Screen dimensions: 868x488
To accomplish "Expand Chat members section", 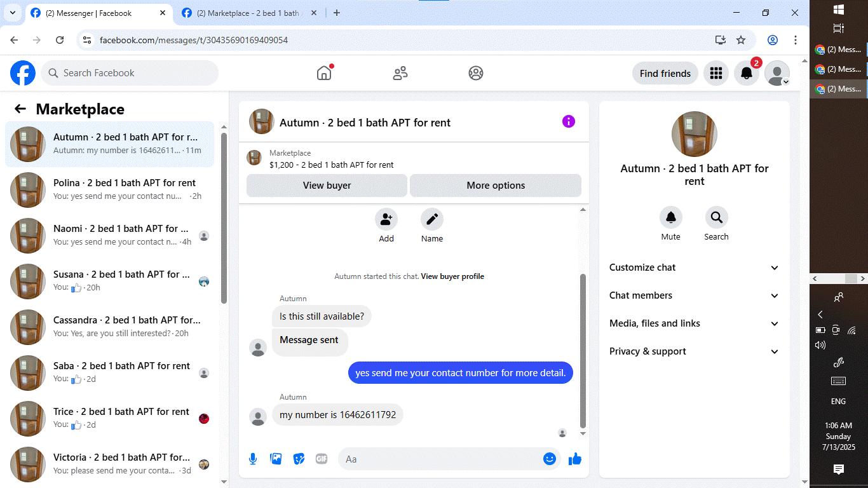I will pos(694,295).
